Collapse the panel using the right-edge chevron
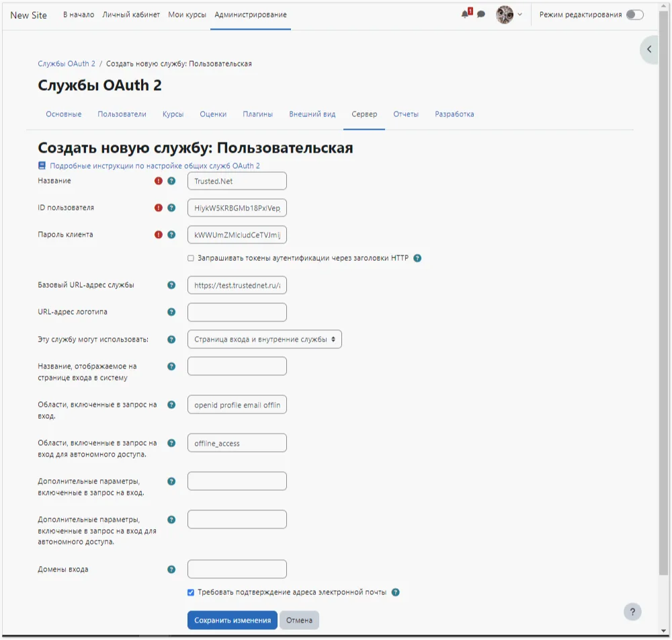 point(648,48)
